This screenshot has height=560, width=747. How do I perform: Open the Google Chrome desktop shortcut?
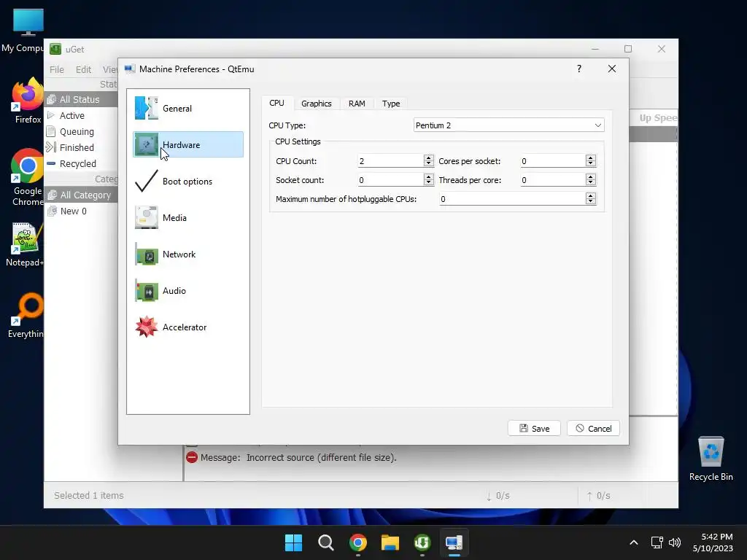(x=28, y=177)
